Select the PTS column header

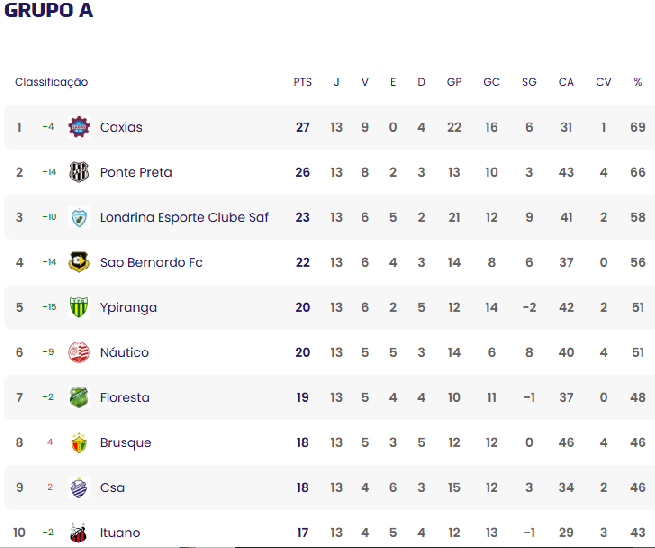click(303, 82)
